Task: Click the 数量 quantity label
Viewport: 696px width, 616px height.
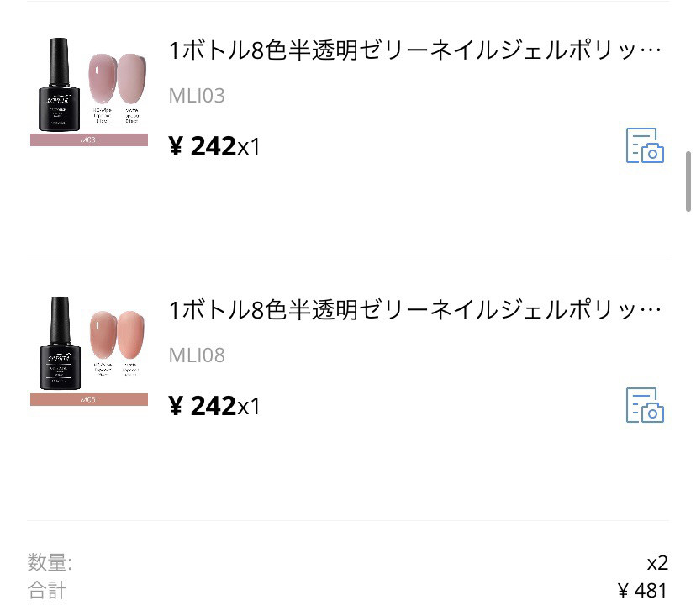Action: pos(50,563)
